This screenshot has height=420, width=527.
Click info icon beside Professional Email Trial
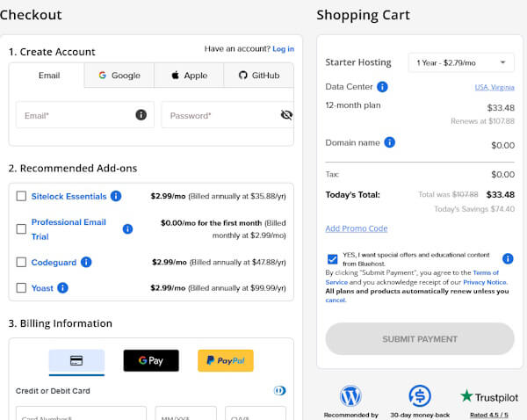point(127,228)
